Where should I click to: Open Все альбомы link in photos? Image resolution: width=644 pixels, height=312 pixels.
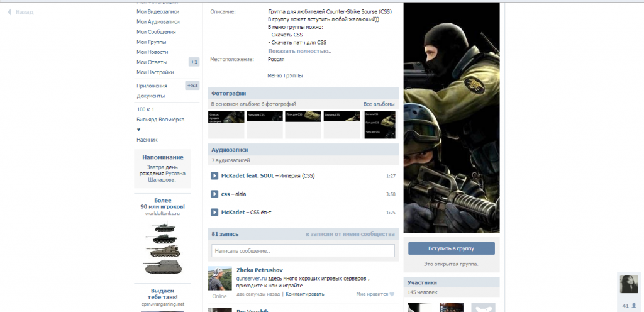tap(379, 104)
